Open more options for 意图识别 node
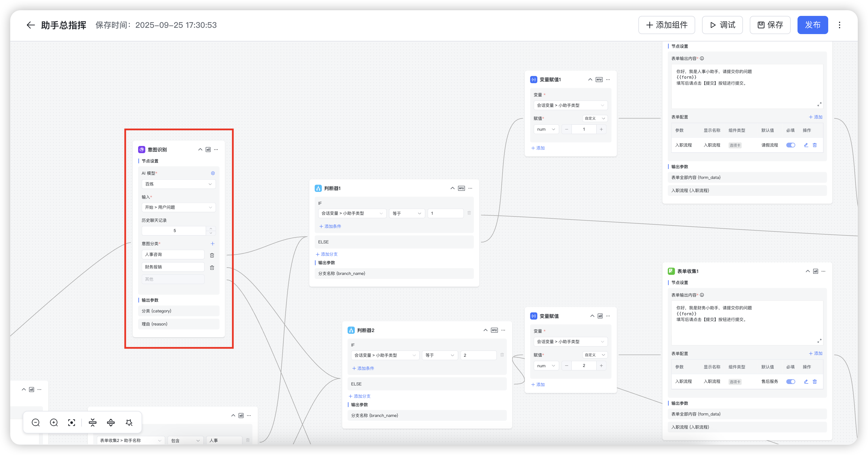 coord(216,149)
